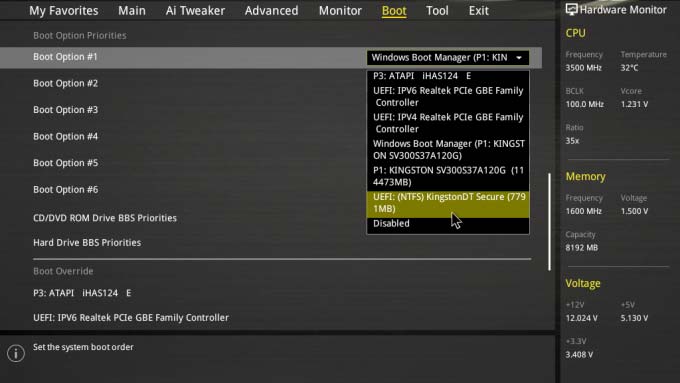
Task: Click the CPU section heading
Action: (575, 33)
